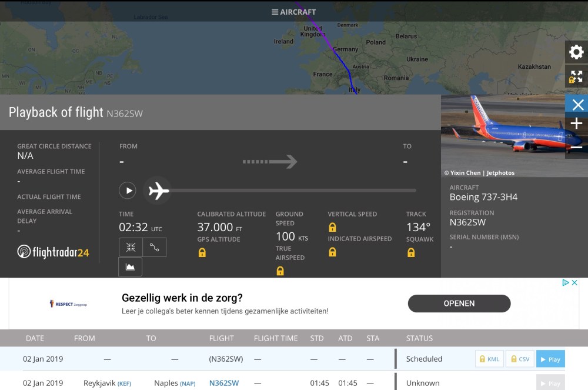Open the map settings gear
Image resolution: width=588 pixels, height=390 pixels.
576,52
